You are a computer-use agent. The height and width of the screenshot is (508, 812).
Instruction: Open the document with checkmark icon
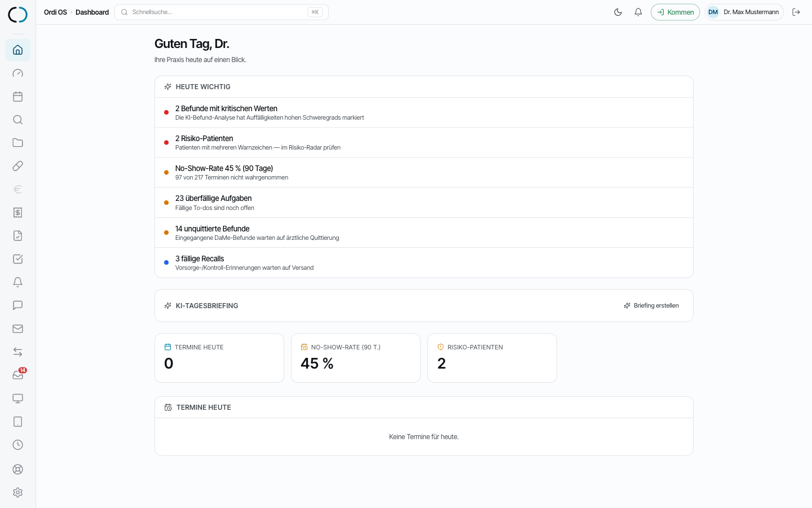coord(17,236)
